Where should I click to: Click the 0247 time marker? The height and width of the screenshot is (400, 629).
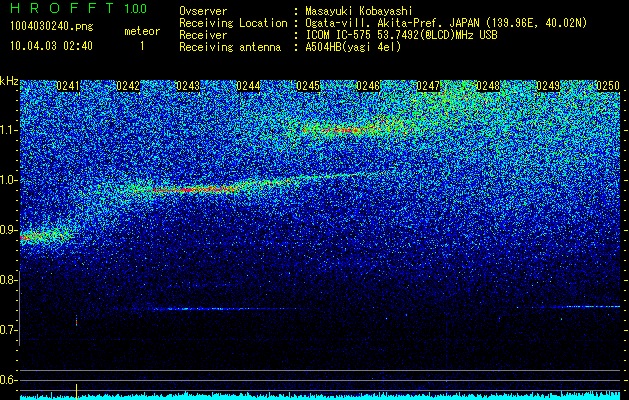pos(428,86)
